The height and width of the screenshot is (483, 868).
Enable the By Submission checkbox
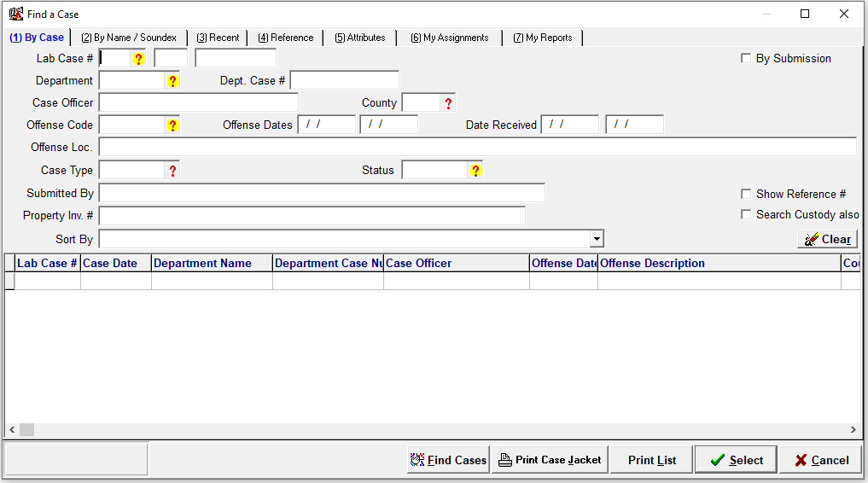coord(746,58)
